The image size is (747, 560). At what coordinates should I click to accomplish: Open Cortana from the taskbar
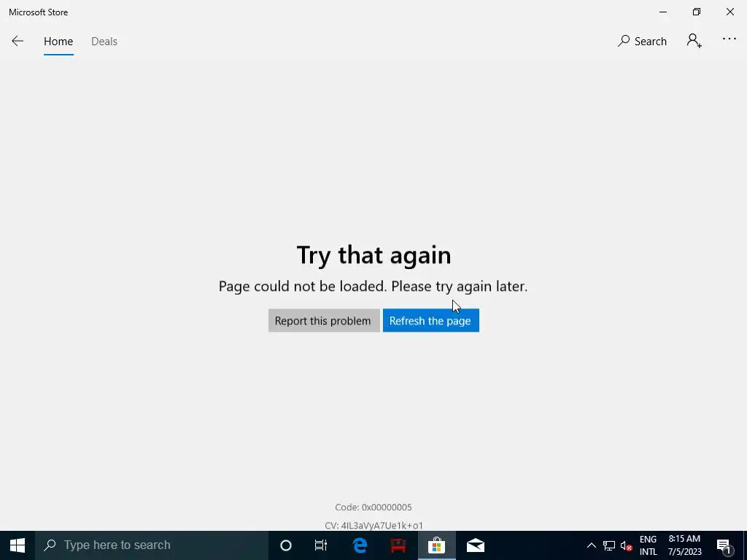pos(286,545)
